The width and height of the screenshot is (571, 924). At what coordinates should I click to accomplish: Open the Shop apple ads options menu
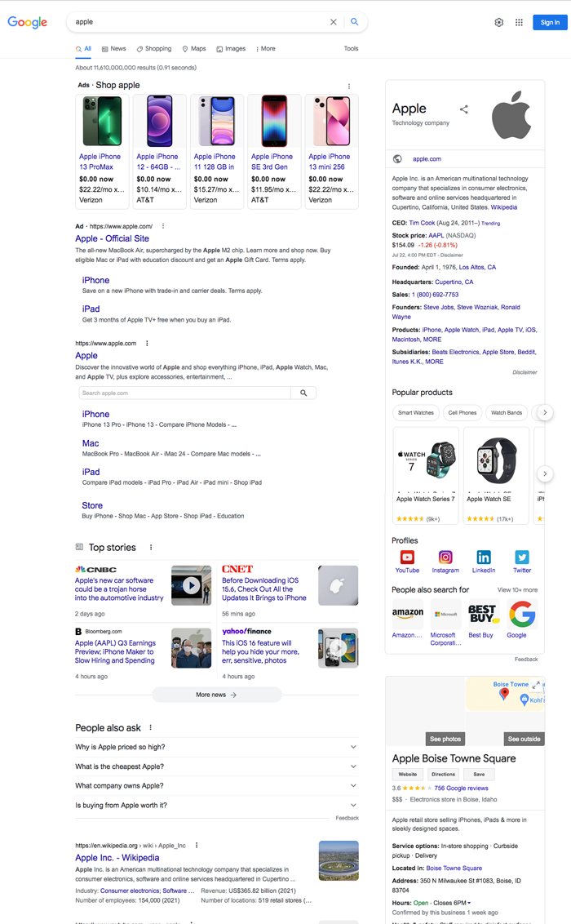click(x=349, y=86)
